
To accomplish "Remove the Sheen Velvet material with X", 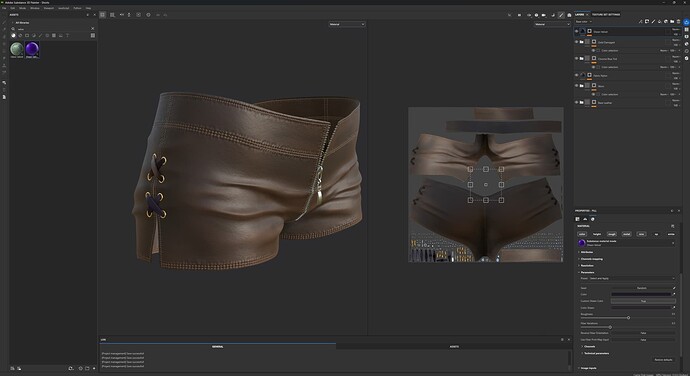I will tap(673, 243).
